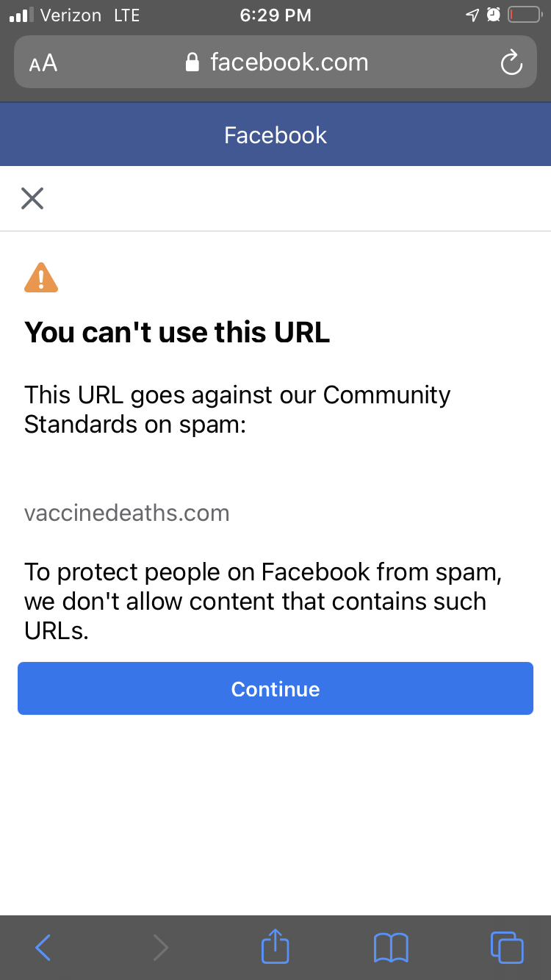Tap the facebook.com address field
Image resolution: width=551 pixels, height=980 pixels.
275,62
